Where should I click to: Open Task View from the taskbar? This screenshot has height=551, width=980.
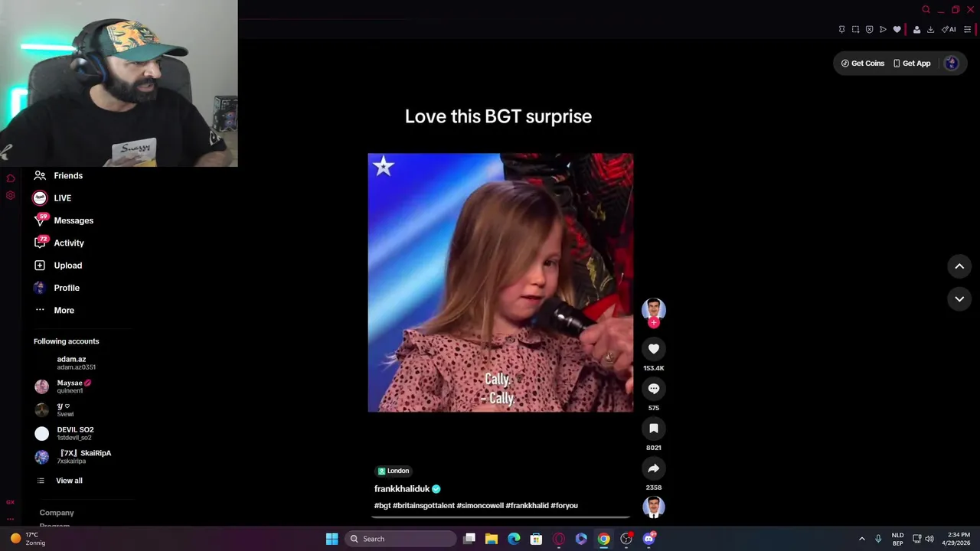coord(469,539)
